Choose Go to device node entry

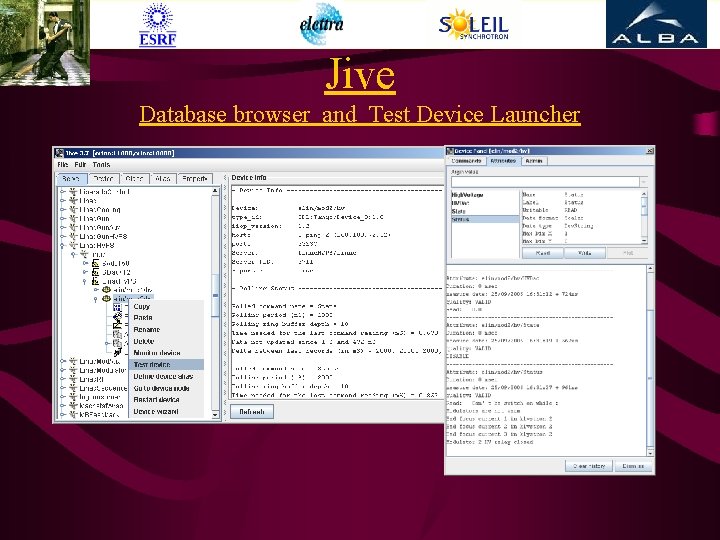point(166,388)
